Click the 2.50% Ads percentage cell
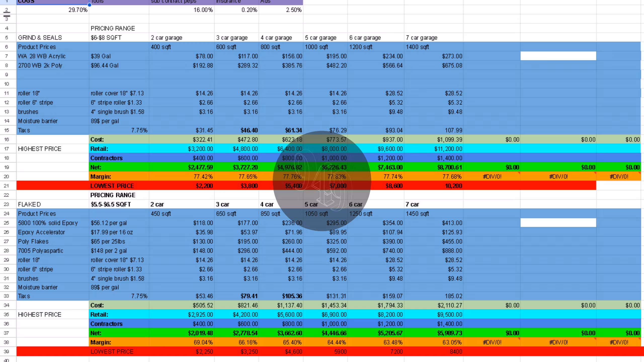Screen dimensions: 644x362 point(281,10)
